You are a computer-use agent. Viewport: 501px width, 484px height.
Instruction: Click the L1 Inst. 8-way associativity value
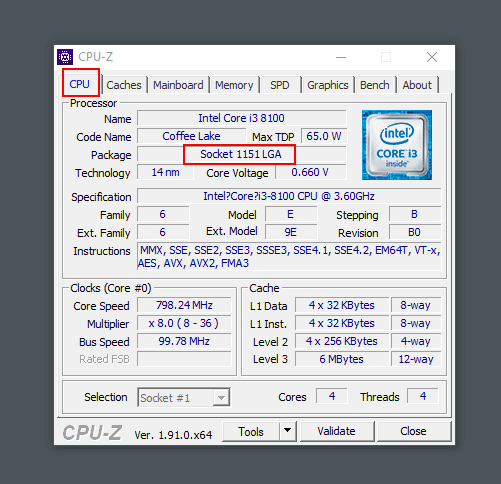[x=416, y=323]
